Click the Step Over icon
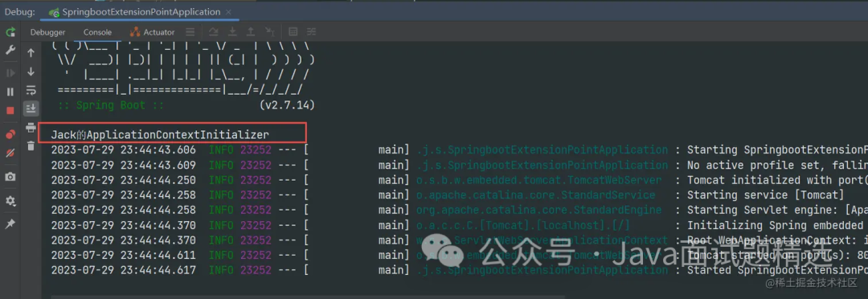 [214, 32]
